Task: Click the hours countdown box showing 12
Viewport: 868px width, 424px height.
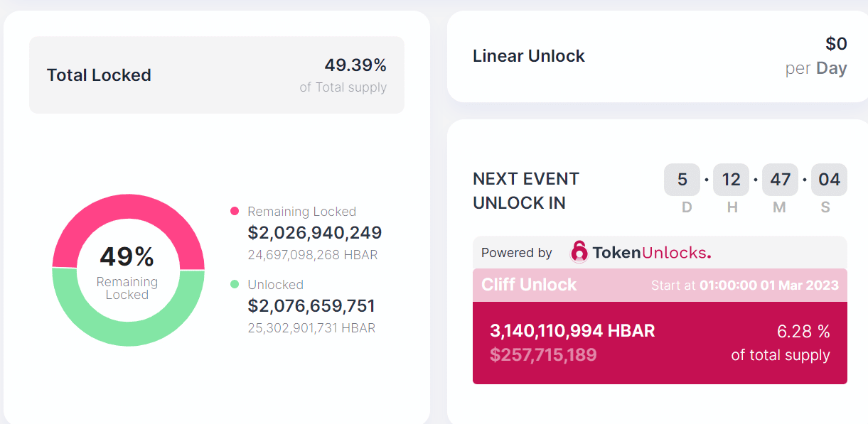Action: 732,180
